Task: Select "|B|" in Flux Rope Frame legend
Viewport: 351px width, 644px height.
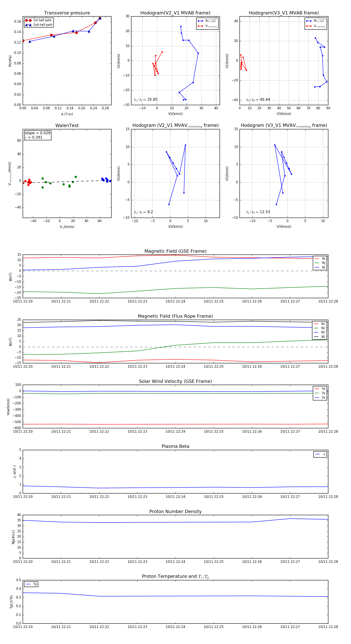Action: 320,337
